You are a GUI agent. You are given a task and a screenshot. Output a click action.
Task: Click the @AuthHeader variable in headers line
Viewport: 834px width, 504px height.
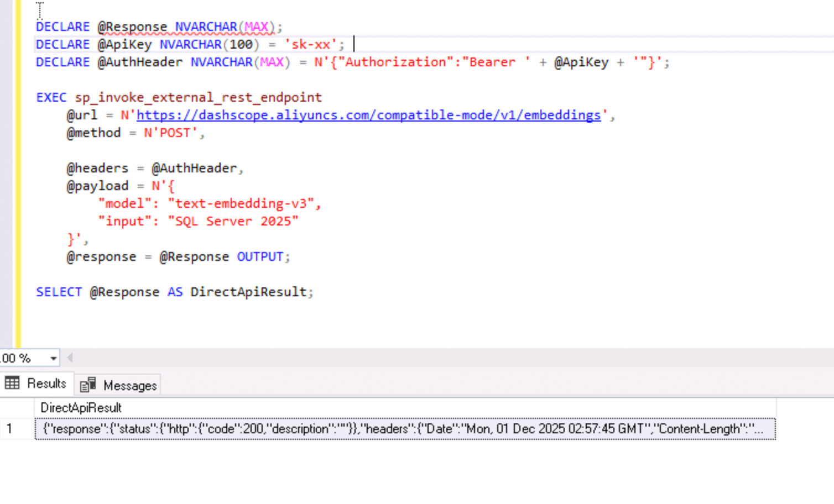[194, 168]
